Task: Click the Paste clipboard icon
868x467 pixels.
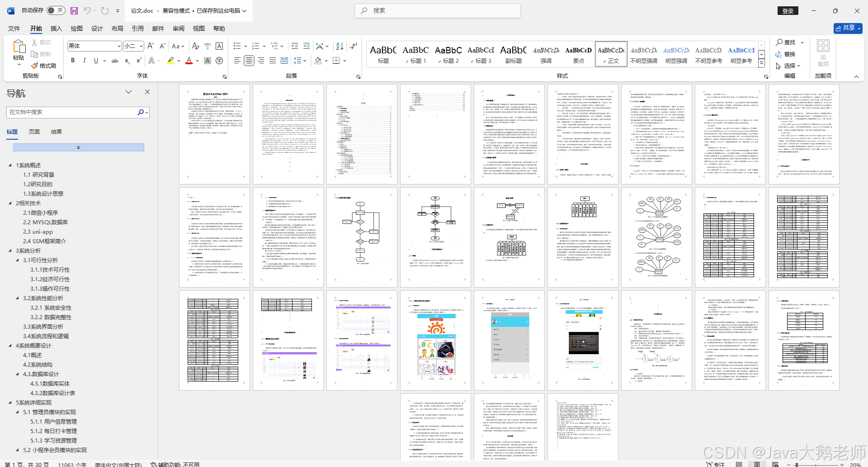Action: pyautogui.click(x=19, y=47)
